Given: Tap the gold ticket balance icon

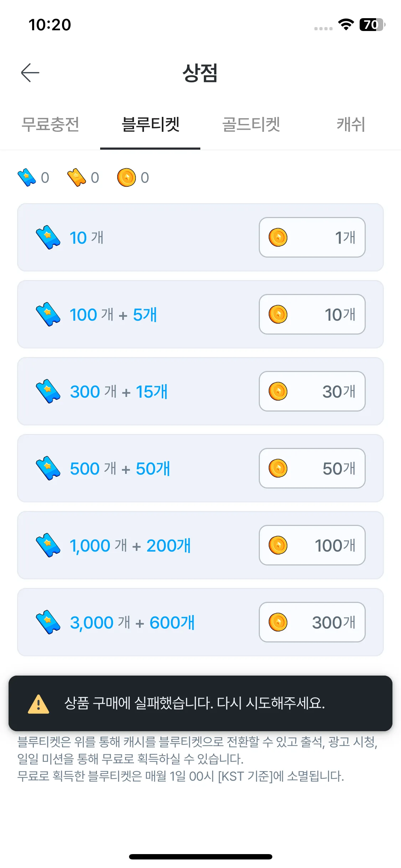Looking at the screenshot, I should pos(77,177).
